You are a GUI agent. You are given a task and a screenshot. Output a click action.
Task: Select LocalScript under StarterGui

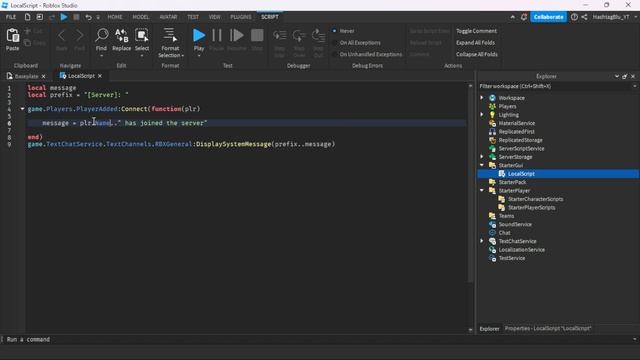point(521,174)
